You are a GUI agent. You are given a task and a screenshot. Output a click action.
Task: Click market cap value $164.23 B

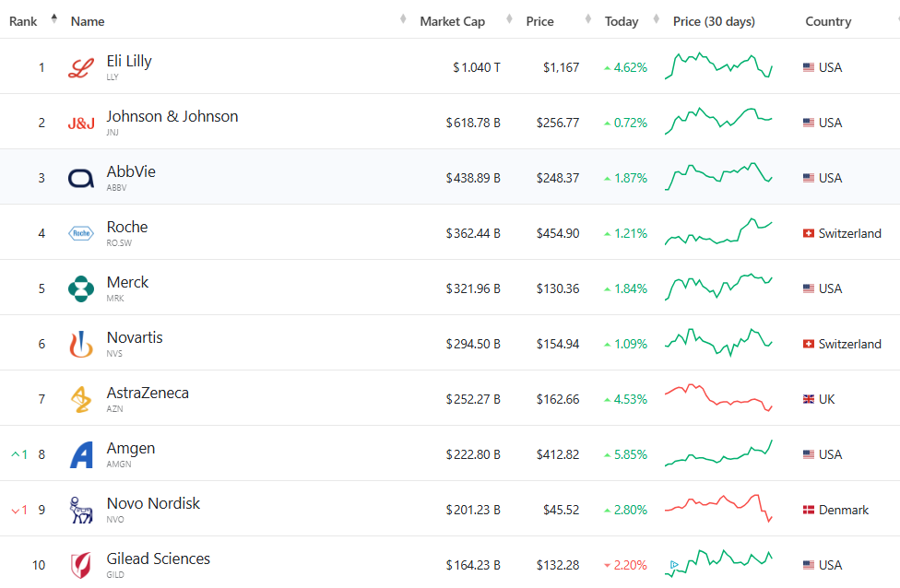pyautogui.click(x=473, y=565)
